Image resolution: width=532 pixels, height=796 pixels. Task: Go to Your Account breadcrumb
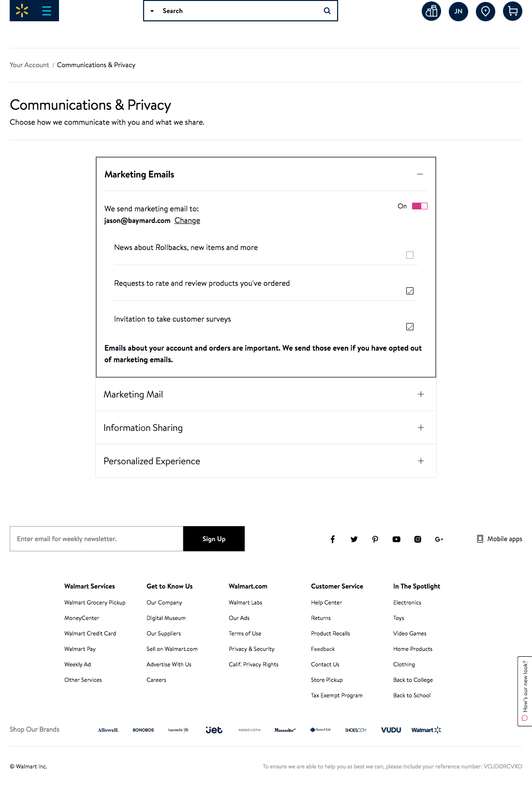(29, 65)
